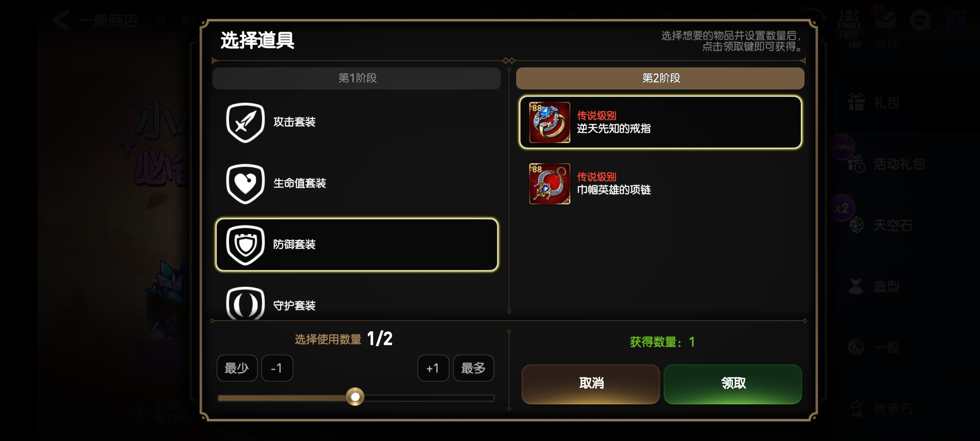
Task: Click the defense set castle shield icon
Action: [245, 245]
